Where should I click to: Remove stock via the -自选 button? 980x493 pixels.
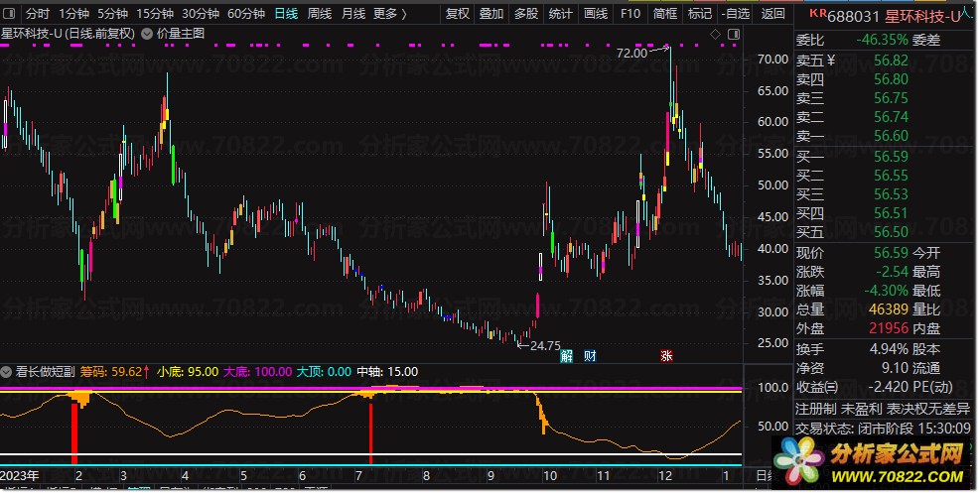[735, 13]
